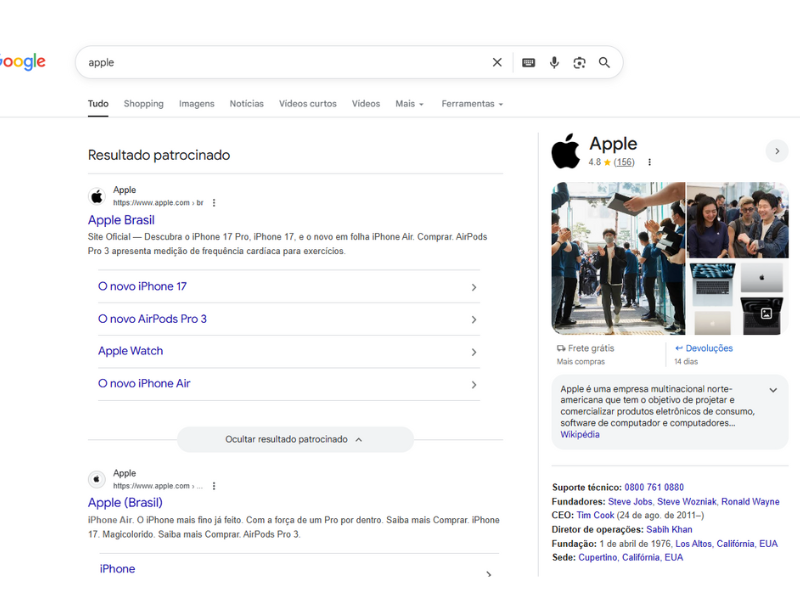Open the Apple (Brasil) organic result link
Image resolution: width=800 pixels, height=600 pixels.
pos(125,503)
